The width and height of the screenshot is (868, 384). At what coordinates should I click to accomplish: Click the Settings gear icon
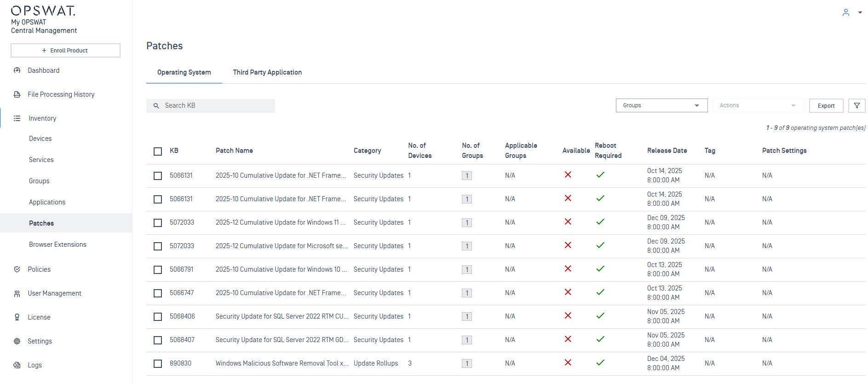click(x=17, y=341)
